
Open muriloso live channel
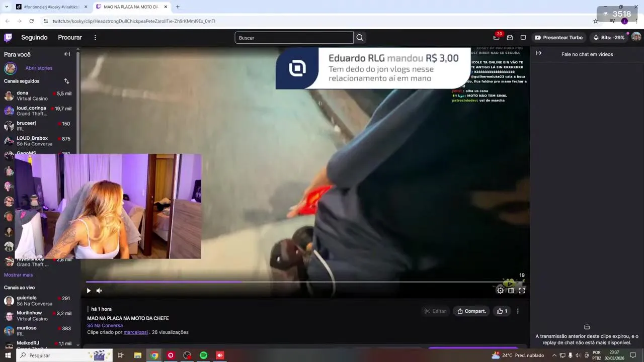pyautogui.click(x=38, y=331)
